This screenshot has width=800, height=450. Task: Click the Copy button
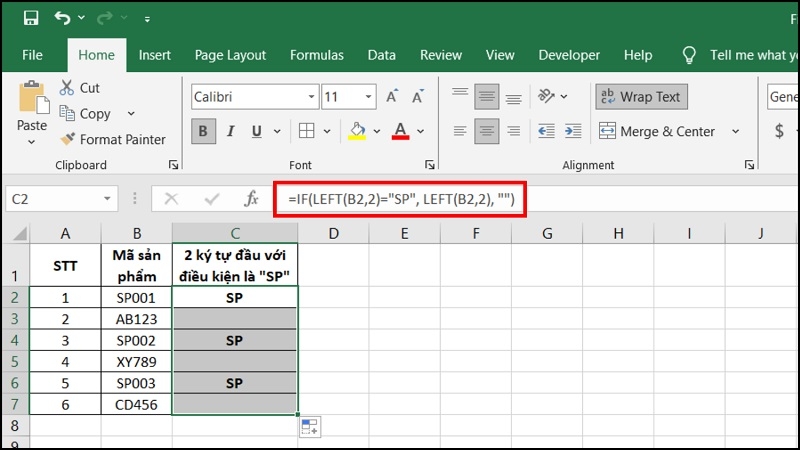tap(85, 113)
